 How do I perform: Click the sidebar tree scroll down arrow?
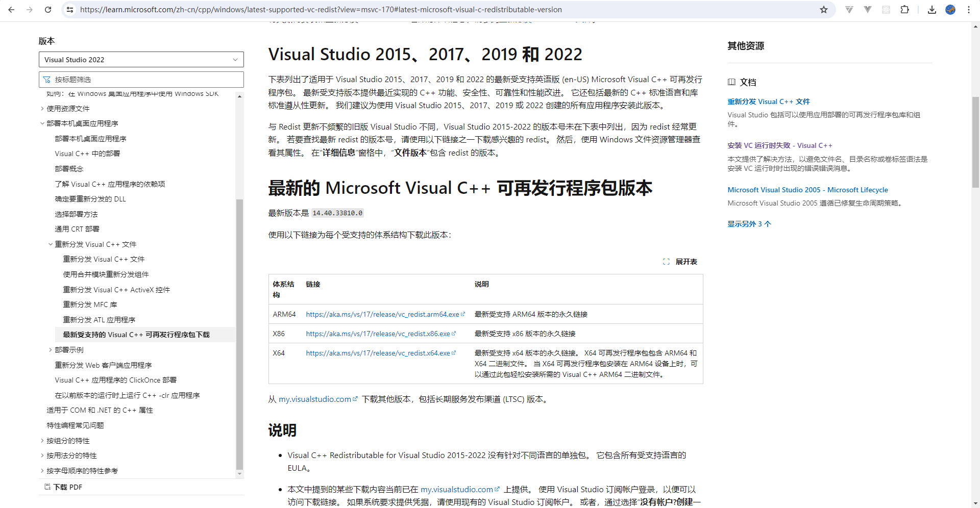point(239,474)
